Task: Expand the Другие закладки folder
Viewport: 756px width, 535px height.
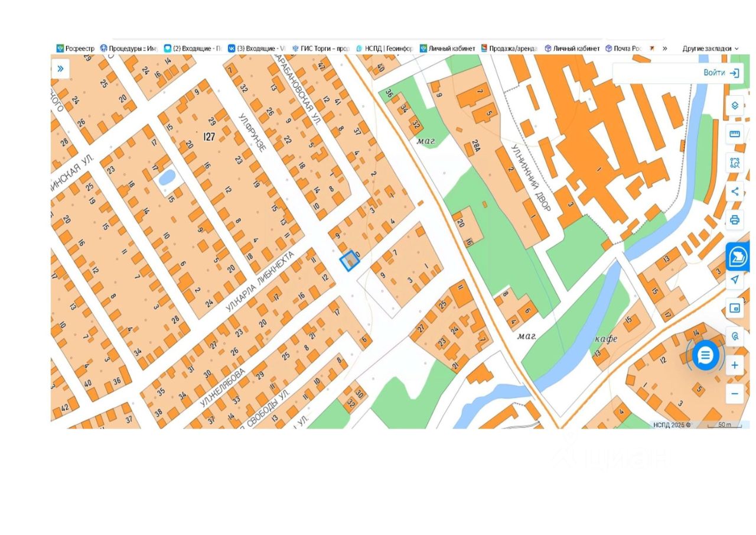Action: [711, 48]
